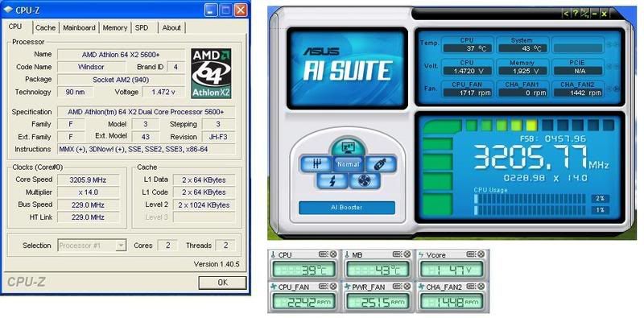
Task: Click the OK button in CPU-Z
Action: [x=222, y=283]
